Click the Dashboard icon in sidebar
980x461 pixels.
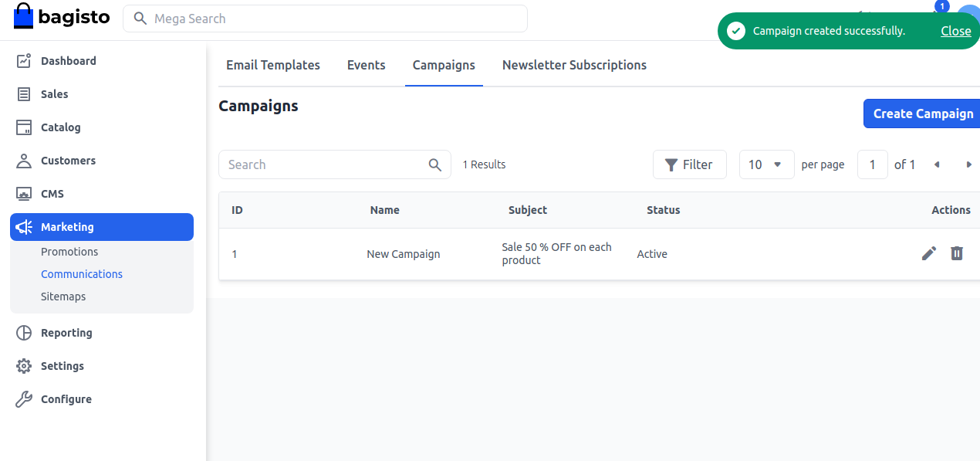(x=24, y=61)
